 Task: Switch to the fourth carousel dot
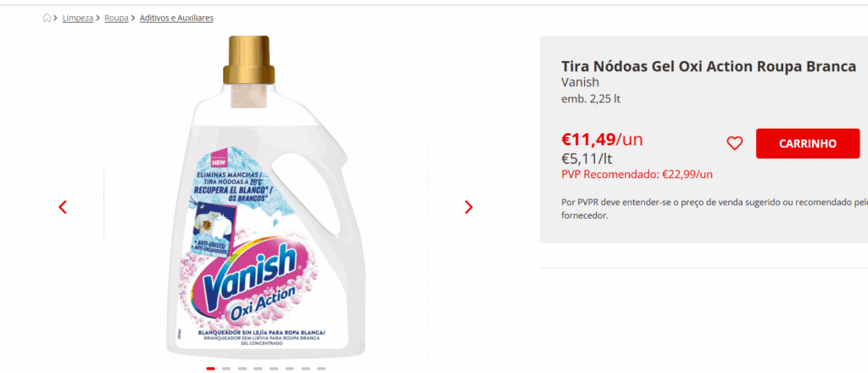258,369
